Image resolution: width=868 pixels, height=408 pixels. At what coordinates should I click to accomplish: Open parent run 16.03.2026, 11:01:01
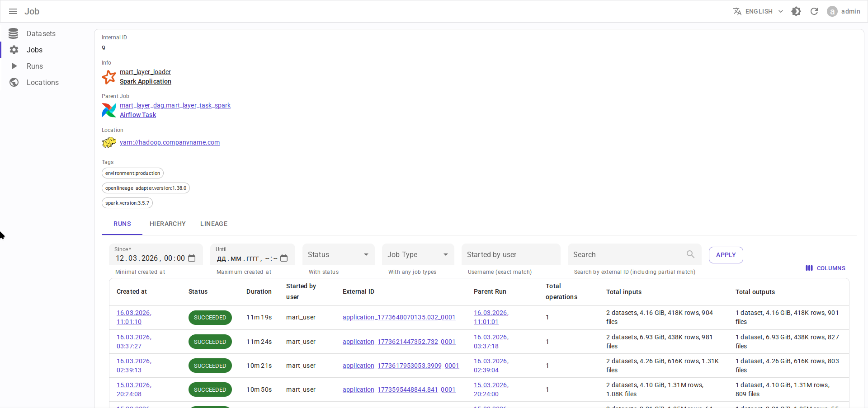491,317
